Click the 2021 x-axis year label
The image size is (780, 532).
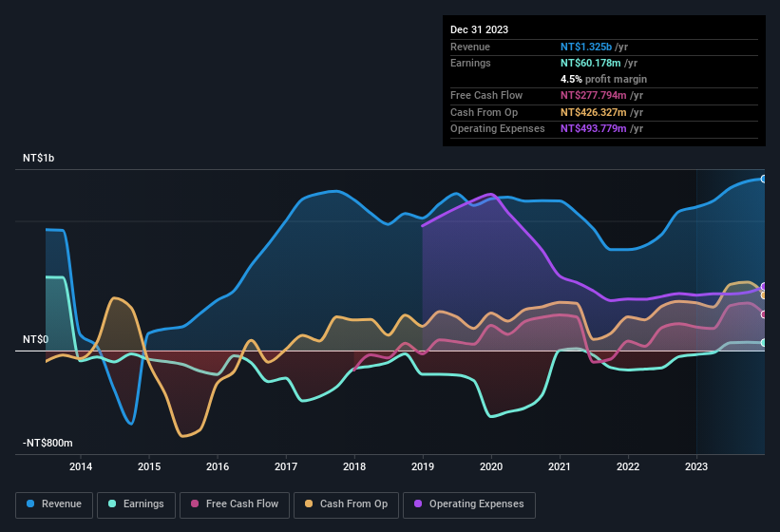(x=560, y=466)
